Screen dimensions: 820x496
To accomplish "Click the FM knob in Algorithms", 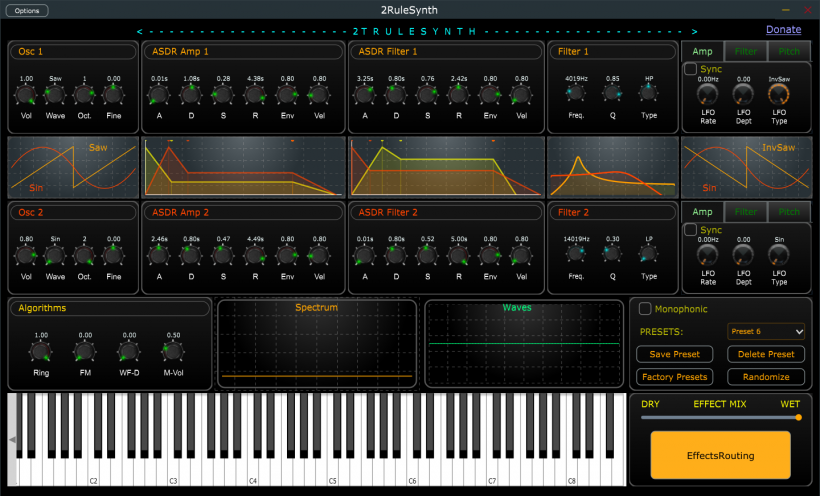I will tap(85, 352).
